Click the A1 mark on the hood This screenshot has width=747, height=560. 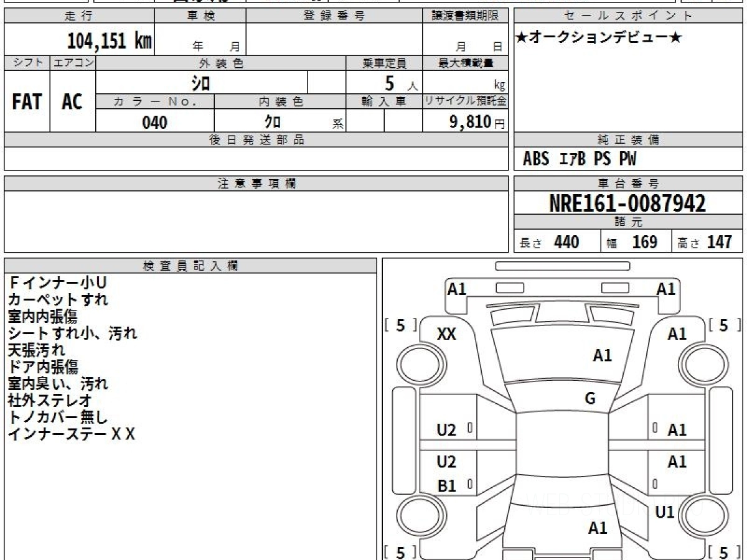point(603,355)
